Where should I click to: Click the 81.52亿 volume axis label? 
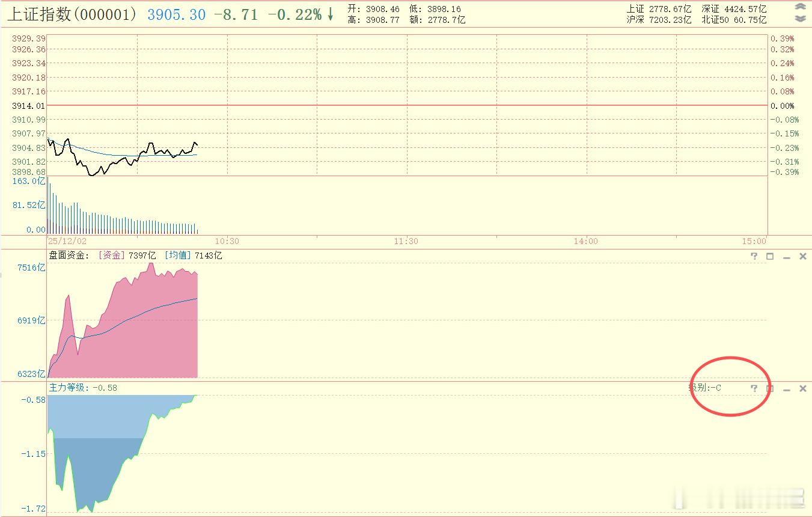point(29,205)
